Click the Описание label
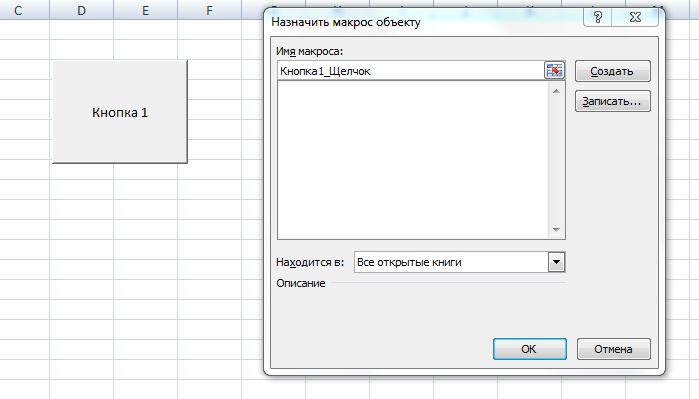699x399 pixels. coord(300,283)
